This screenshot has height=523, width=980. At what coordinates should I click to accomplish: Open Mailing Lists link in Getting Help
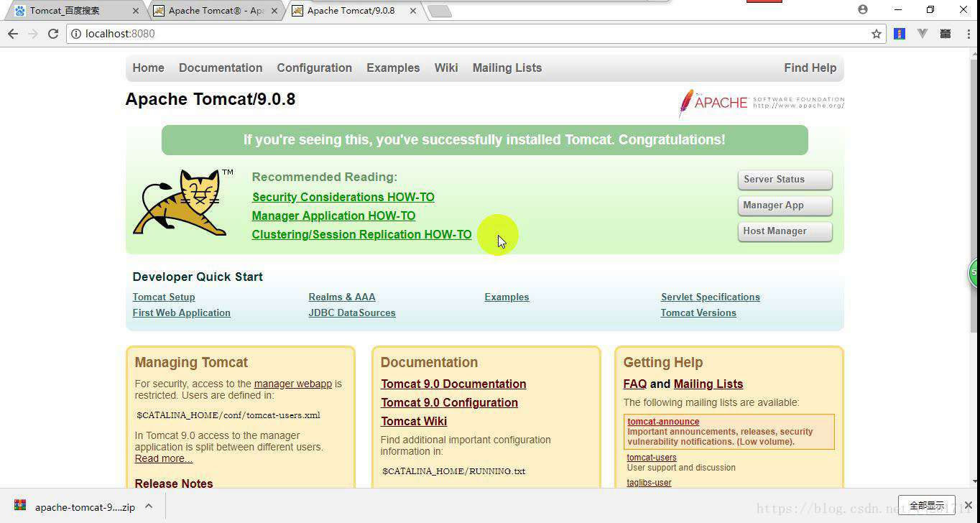(x=708, y=384)
